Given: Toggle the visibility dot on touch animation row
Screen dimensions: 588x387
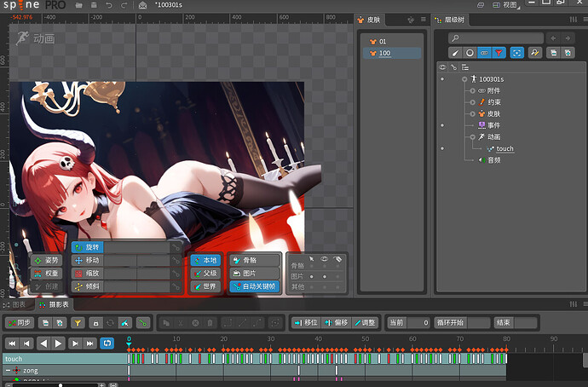Looking at the screenshot, I should (442, 148).
